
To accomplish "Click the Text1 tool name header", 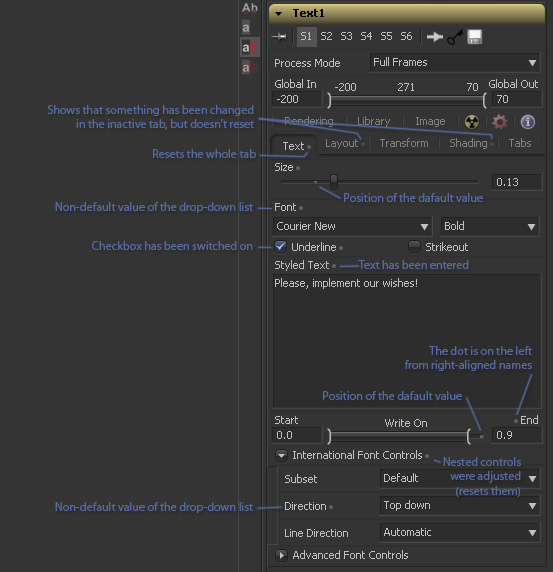I will (x=309, y=13).
